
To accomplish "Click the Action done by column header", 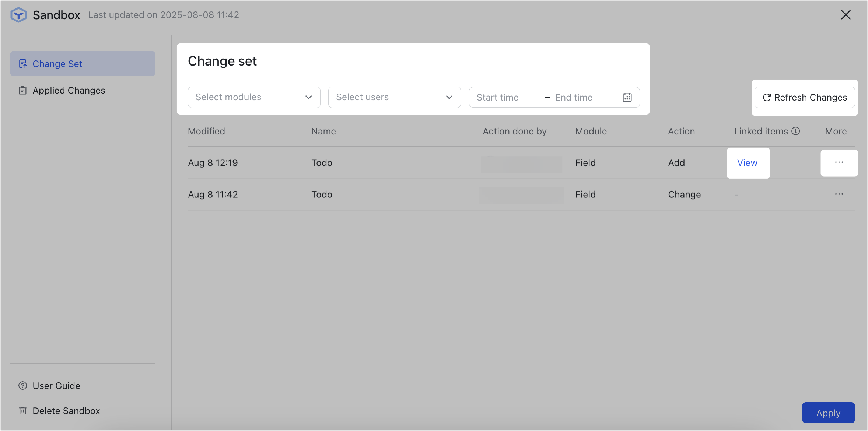I will pyautogui.click(x=515, y=131).
